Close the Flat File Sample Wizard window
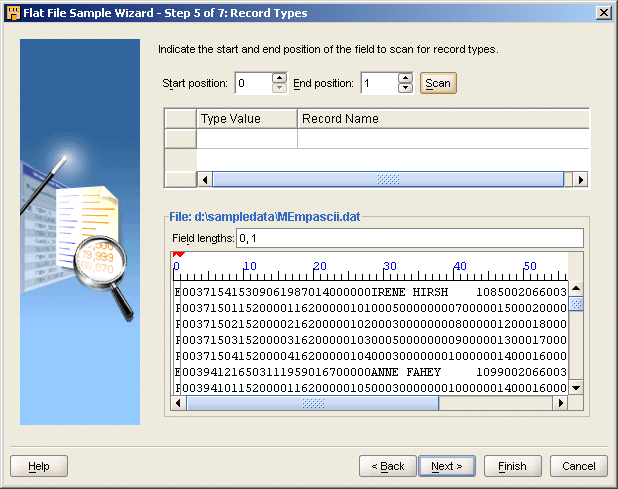The width and height of the screenshot is (618, 489). pyautogui.click(x=604, y=13)
